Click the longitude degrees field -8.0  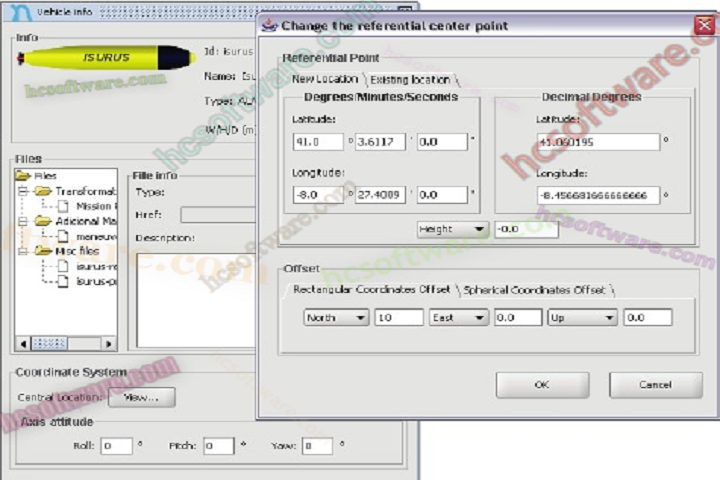click(318, 195)
